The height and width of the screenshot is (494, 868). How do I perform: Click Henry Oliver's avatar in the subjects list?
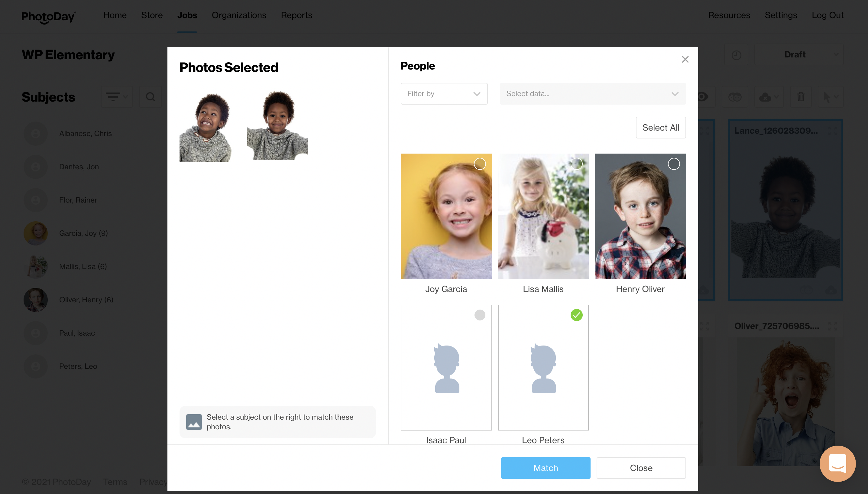36,300
